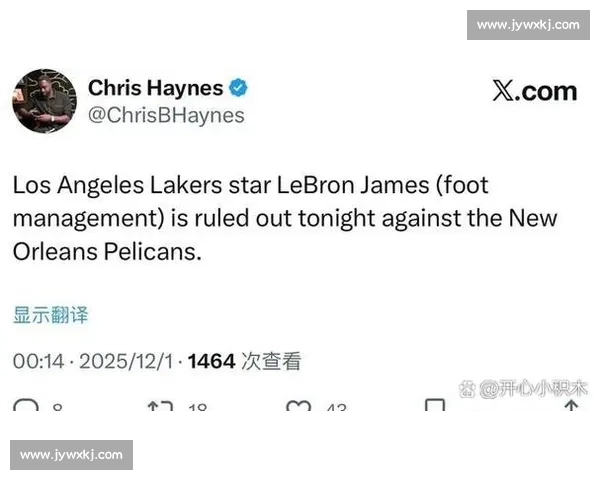Image resolution: width=600 pixels, height=480 pixels.
Task: Open the 00:14 timestamp
Action: tap(38, 361)
